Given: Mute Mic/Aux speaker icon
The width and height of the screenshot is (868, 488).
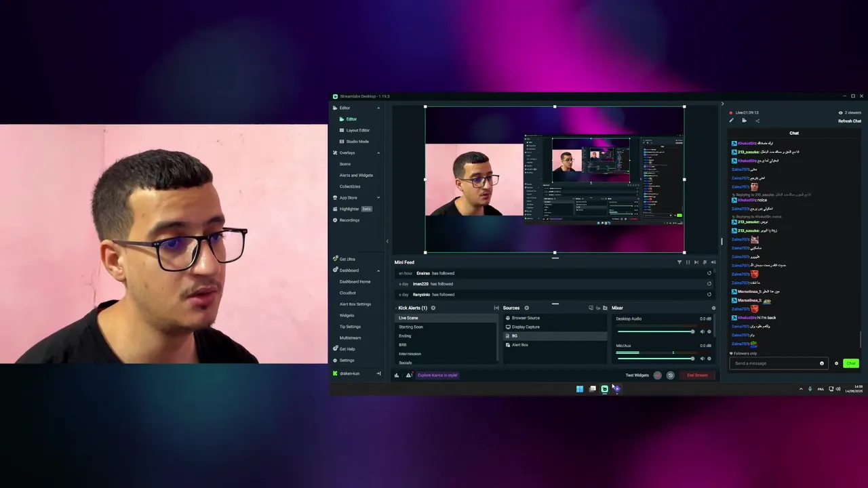Looking at the screenshot, I should coord(702,359).
